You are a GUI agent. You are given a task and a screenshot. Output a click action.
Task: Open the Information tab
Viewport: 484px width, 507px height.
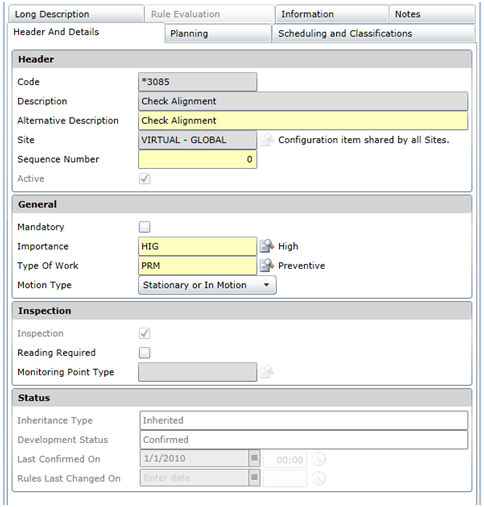(x=332, y=14)
